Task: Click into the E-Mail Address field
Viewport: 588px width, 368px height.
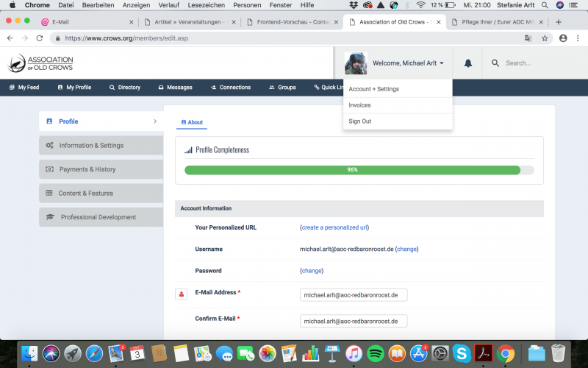Action: [x=354, y=295]
